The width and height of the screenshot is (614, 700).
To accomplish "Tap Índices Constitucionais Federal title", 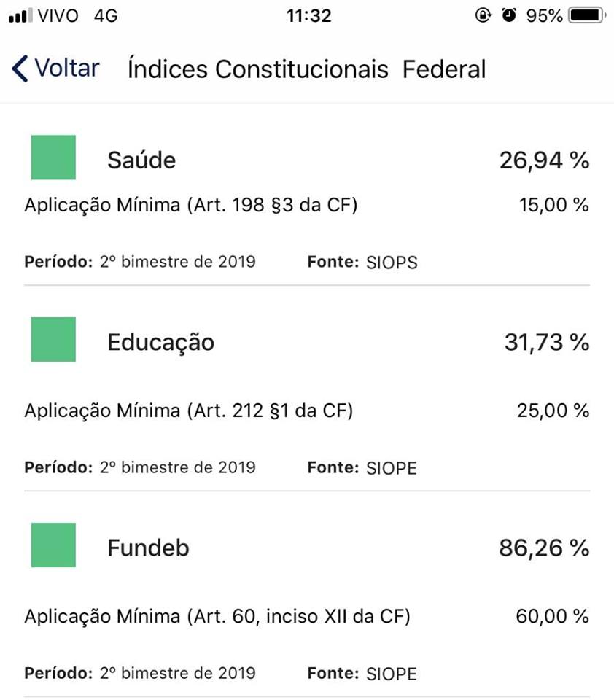I will tap(306, 69).
